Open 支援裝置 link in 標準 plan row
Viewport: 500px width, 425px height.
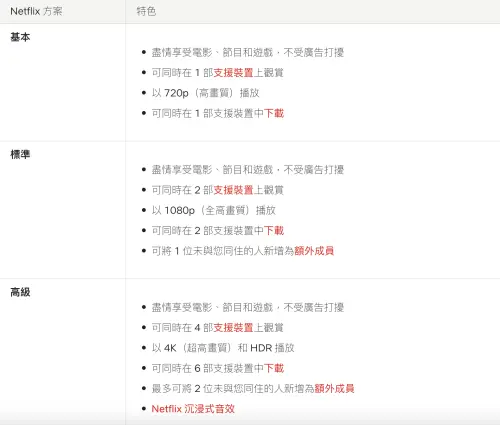233,190
